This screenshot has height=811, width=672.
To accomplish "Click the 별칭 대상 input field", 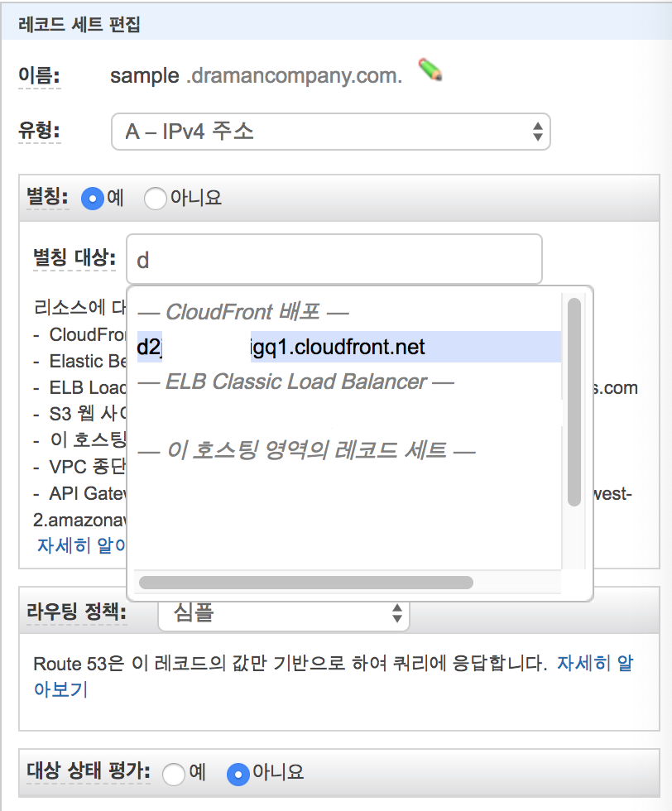I will (x=334, y=259).
